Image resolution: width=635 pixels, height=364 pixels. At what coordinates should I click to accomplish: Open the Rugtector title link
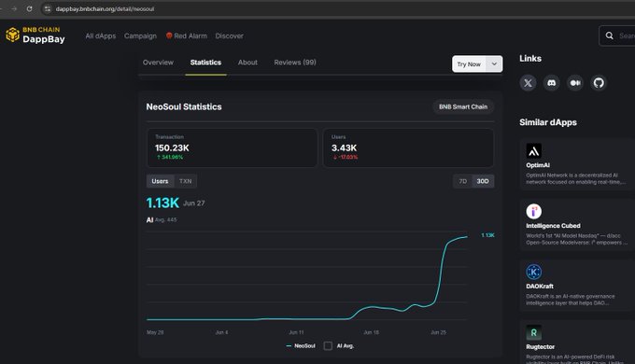[541, 346]
